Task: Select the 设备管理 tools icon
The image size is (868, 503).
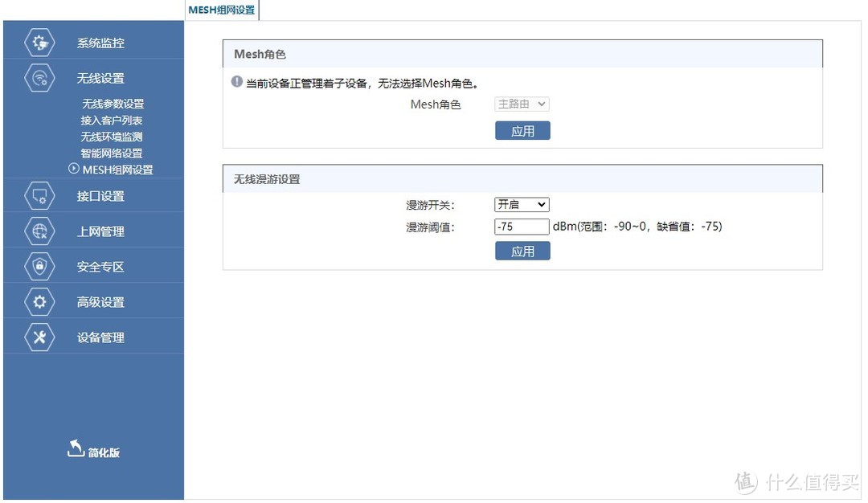Action: point(39,337)
